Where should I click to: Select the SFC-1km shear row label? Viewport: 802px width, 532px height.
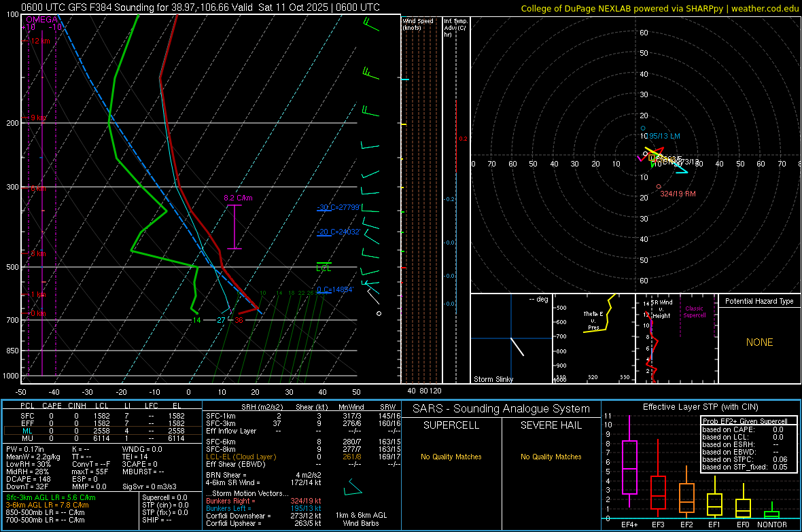(221, 416)
